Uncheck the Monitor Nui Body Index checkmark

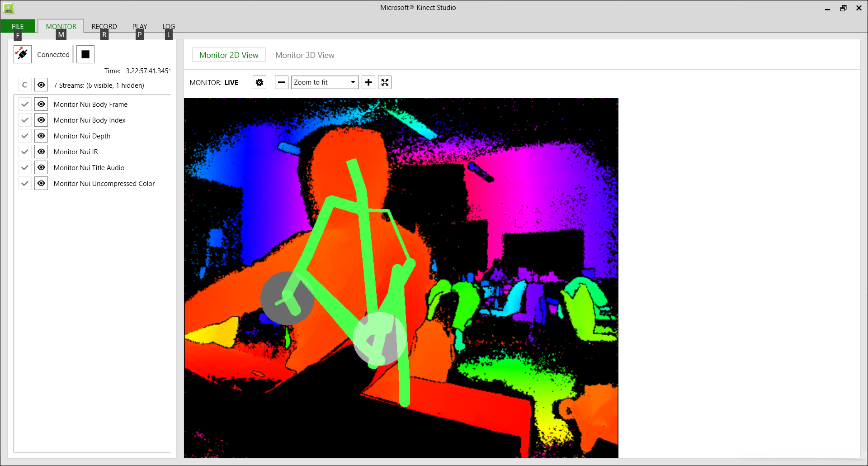click(25, 120)
